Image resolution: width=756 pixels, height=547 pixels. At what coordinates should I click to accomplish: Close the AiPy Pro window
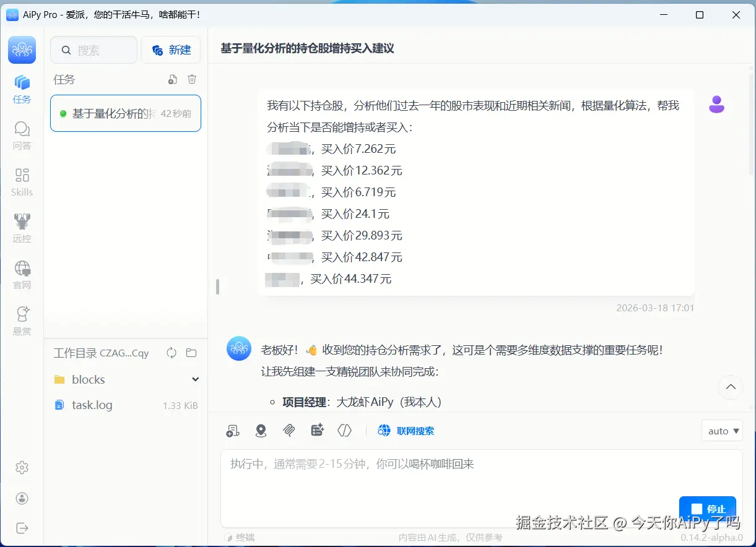click(x=736, y=15)
